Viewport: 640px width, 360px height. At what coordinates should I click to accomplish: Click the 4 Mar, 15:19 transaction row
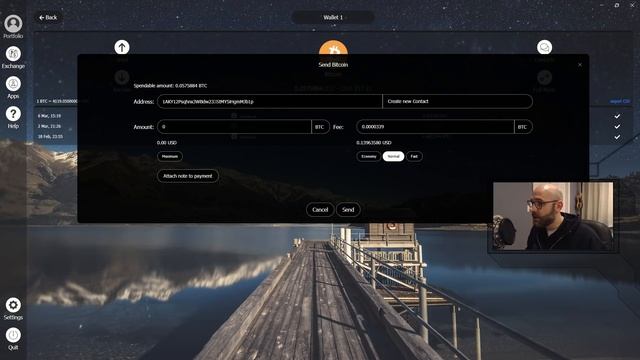click(49, 116)
